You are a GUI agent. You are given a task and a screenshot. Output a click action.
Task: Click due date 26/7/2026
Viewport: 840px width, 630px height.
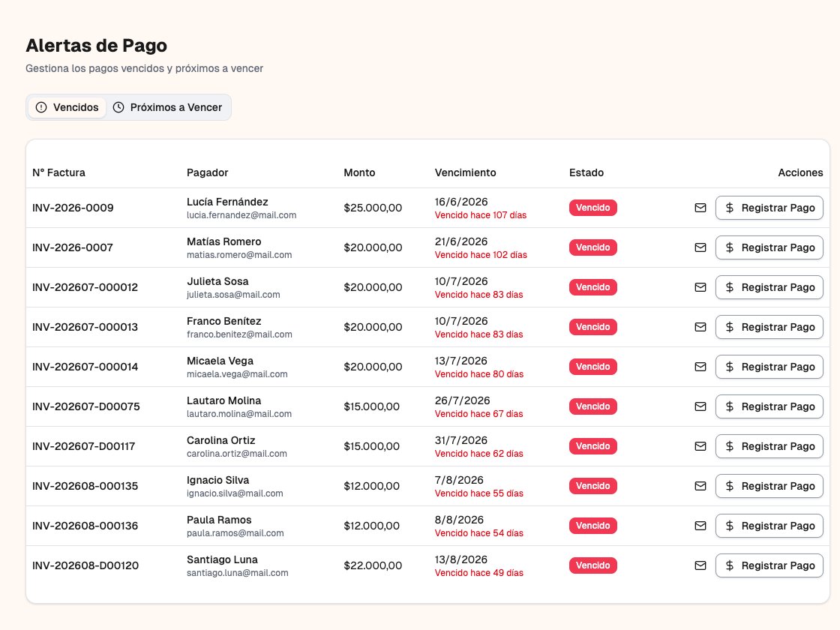[x=462, y=400]
